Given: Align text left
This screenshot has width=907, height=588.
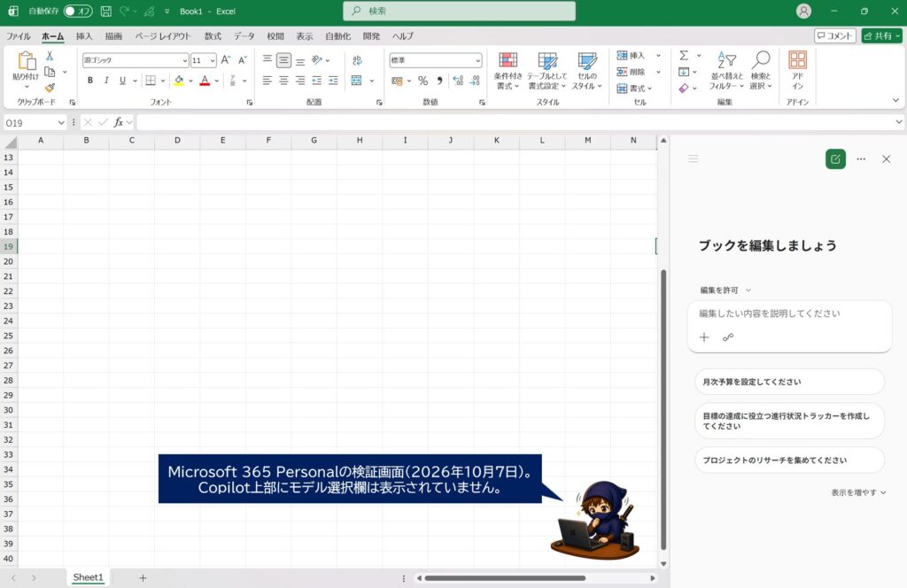Looking at the screenshot, I should pyautogui.click(x=267, y=81).
